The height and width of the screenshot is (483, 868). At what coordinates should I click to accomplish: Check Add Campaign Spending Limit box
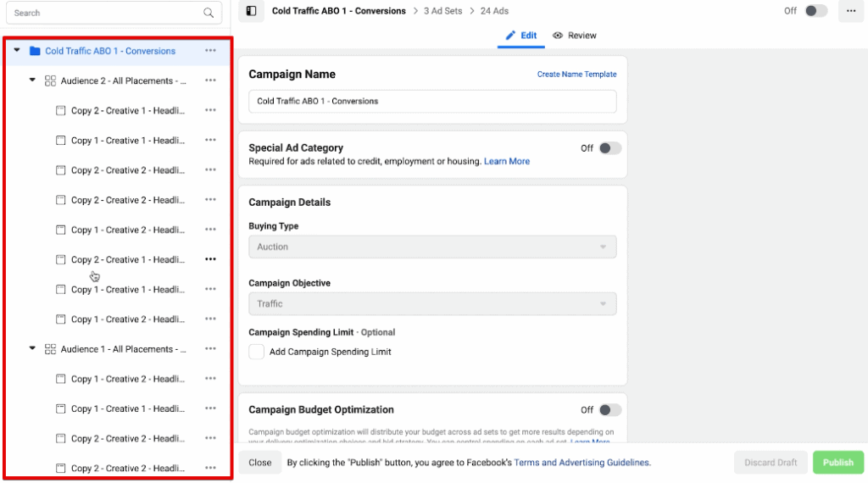256,352
